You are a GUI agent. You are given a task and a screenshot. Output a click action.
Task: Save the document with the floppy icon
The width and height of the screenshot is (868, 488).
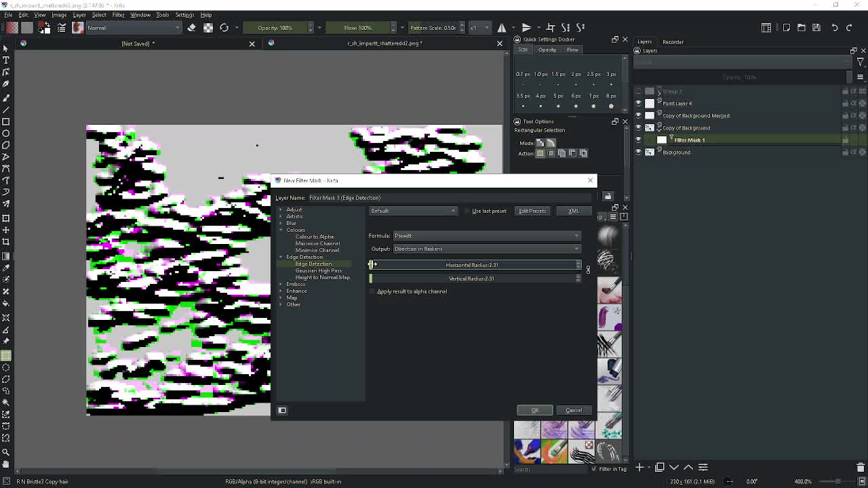(816, 28)
